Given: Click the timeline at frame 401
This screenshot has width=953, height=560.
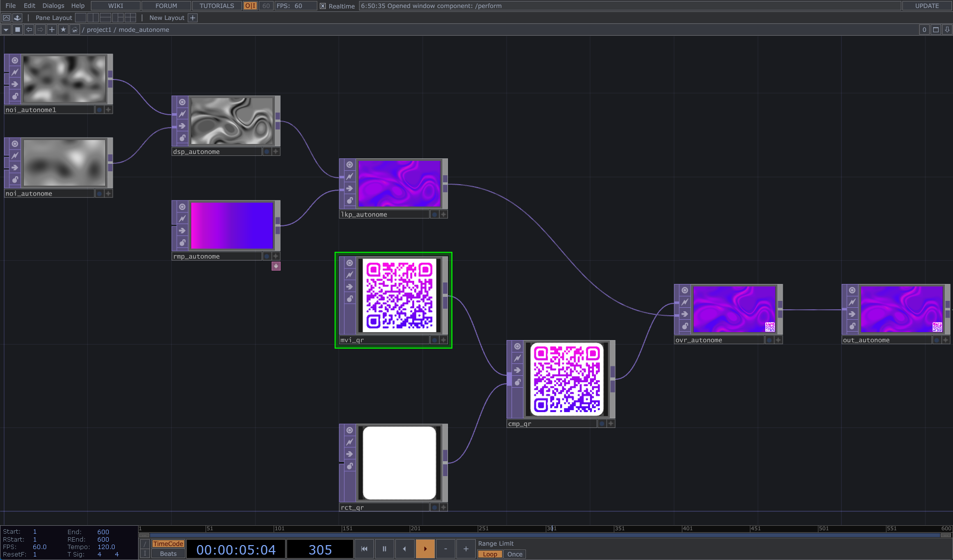Looking at the screenshot, I should (682, 529).
